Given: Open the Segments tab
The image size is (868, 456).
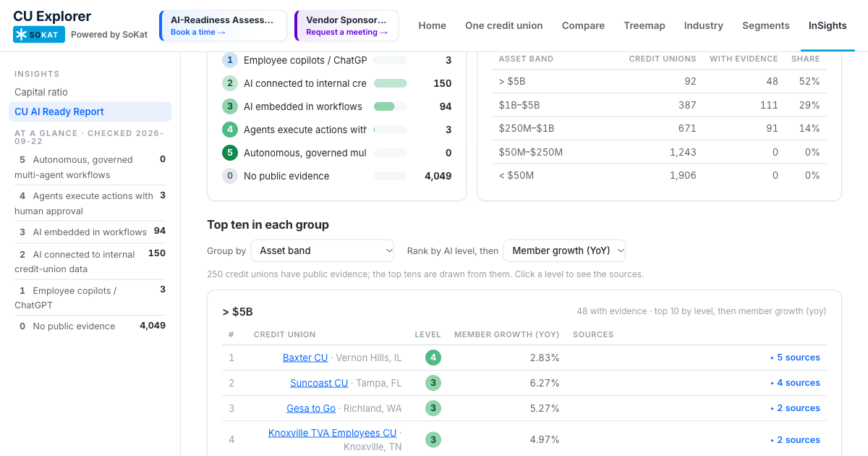Looking at the screenshot, I should tap(766, 25).
